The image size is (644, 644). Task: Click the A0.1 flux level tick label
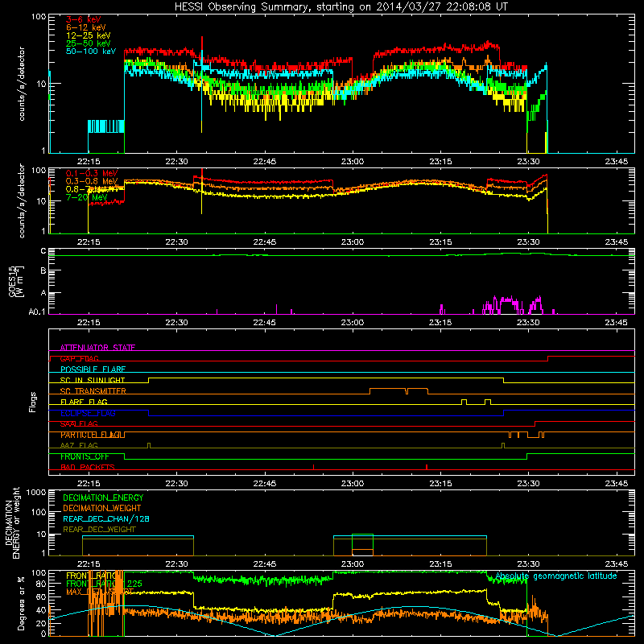(37, 312)
